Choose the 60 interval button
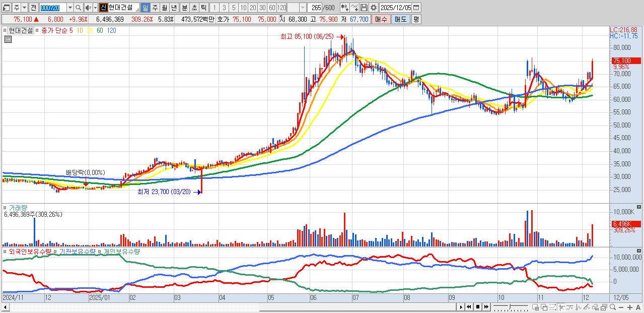Viewport: 644px width, 313px height. [x=272, y=8]
